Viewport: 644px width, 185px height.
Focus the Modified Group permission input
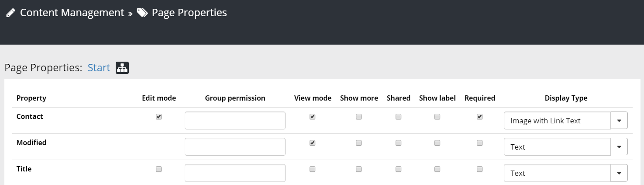235,147
